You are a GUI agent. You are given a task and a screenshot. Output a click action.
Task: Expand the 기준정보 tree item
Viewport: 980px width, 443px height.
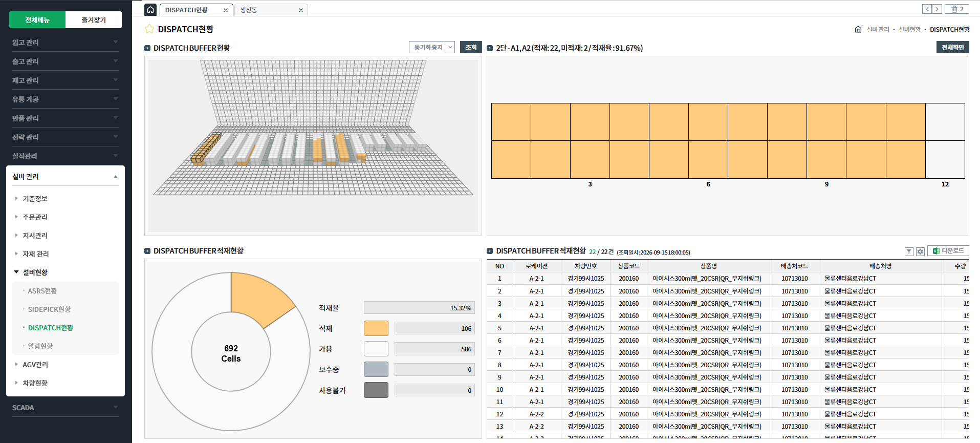pyautogui.click(x=35, y=199)
